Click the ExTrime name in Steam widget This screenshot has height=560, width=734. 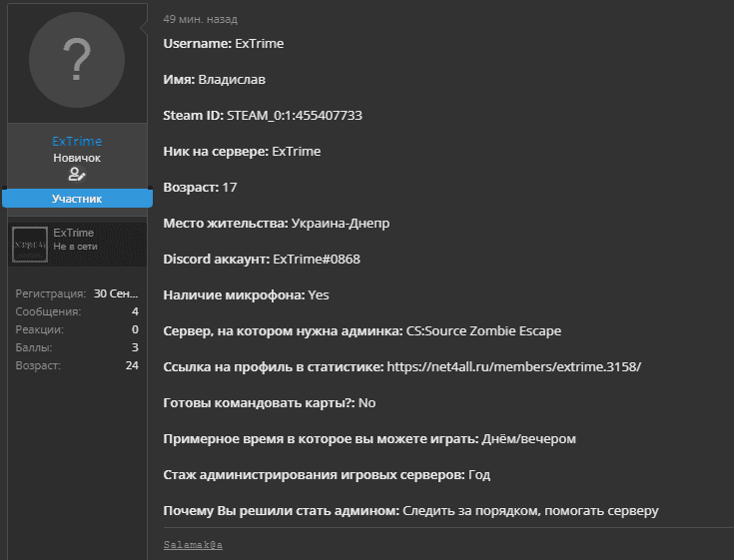74,233
